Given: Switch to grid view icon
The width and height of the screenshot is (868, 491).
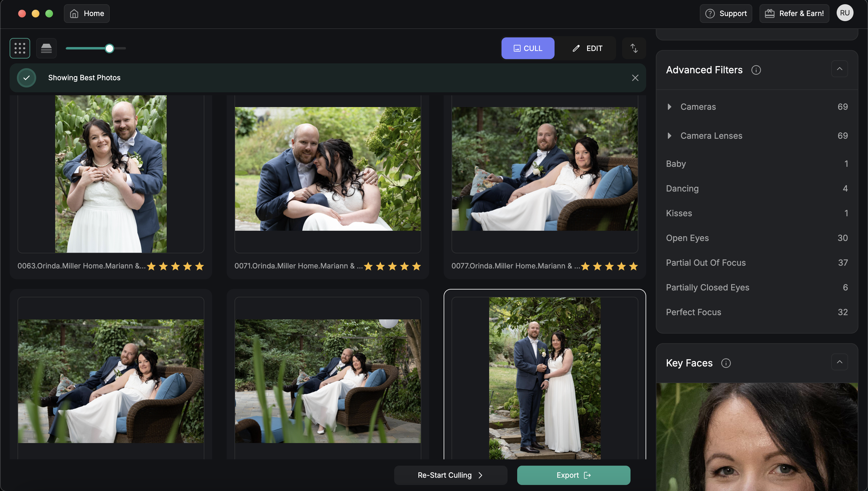Looking at the screenshot, I should (x=20, y=48).
